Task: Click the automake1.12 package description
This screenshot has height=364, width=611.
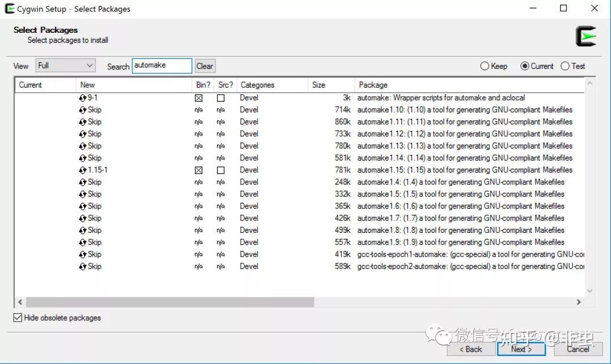Action: 464,134
